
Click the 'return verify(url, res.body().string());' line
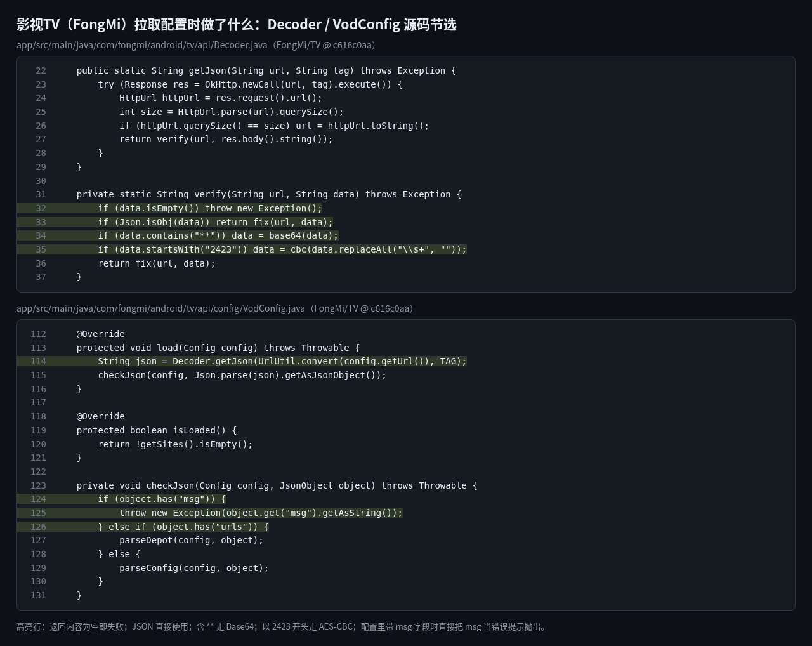click(x=226, y=139)
